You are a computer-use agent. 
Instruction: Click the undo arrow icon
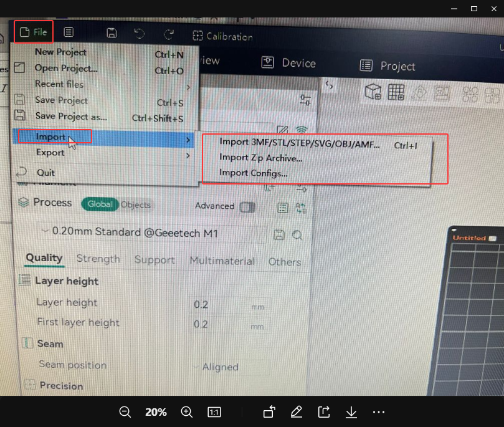(x=140, y=34)
